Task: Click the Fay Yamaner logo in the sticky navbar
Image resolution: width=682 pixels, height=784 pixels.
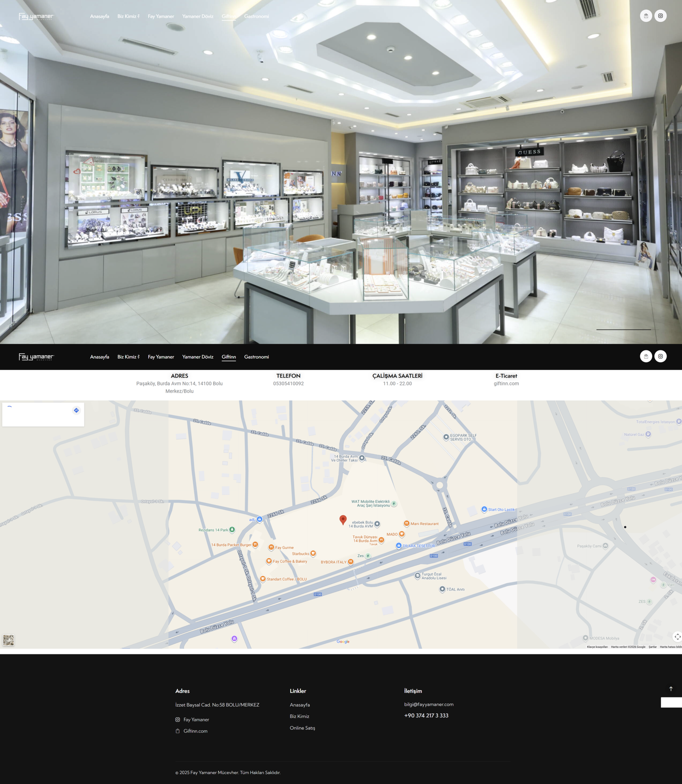Action: (x=36, y=357)
